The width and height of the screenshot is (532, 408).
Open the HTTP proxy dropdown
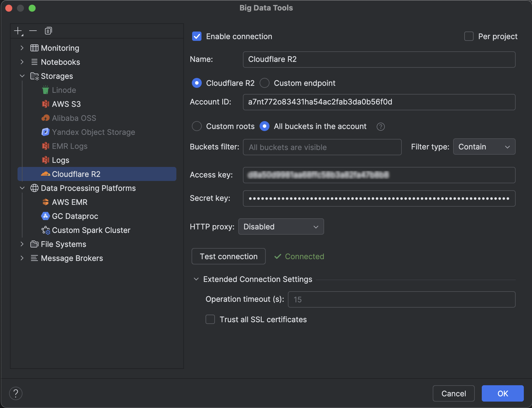(281, 226)
